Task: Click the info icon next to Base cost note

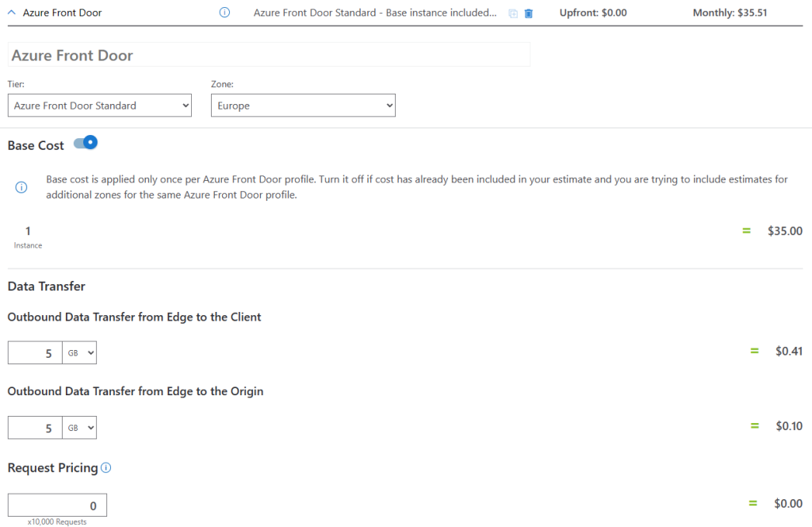Action: tap(21, 187)
